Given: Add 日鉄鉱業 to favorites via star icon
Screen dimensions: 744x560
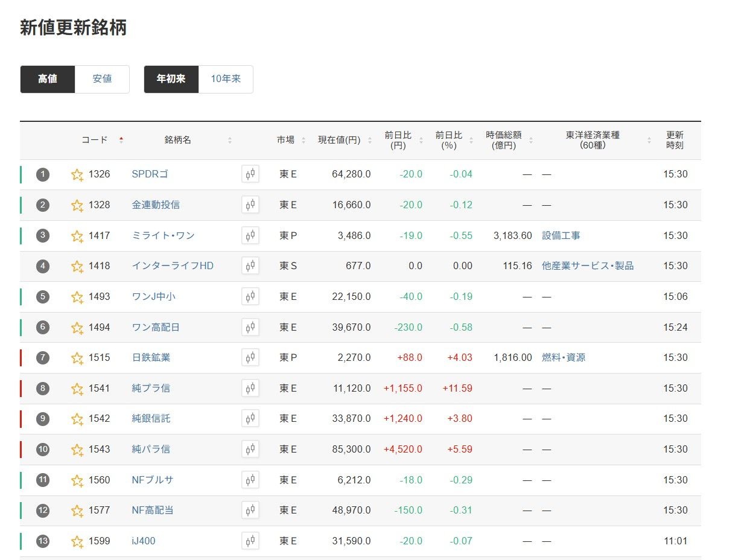Looking at the screenshot, I should click(x=77, y=358).
